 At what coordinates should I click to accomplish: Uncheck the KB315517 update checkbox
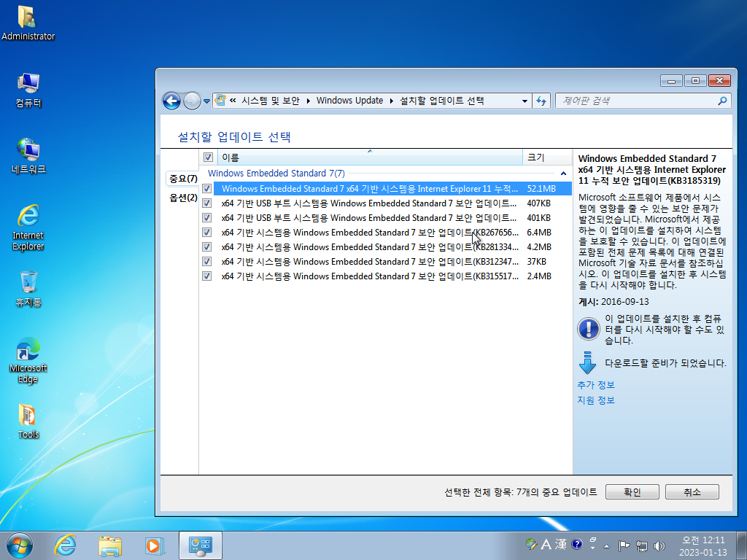(206, 276)
